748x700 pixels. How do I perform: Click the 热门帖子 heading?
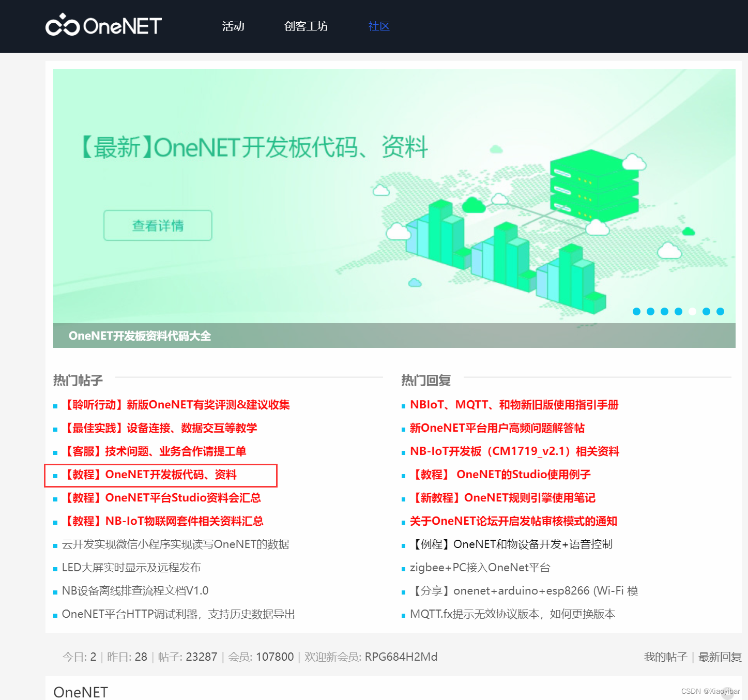[78, 381]
